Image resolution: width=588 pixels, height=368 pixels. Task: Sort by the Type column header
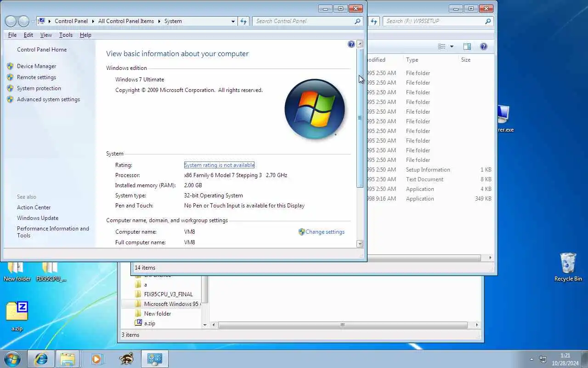(412, 60)
